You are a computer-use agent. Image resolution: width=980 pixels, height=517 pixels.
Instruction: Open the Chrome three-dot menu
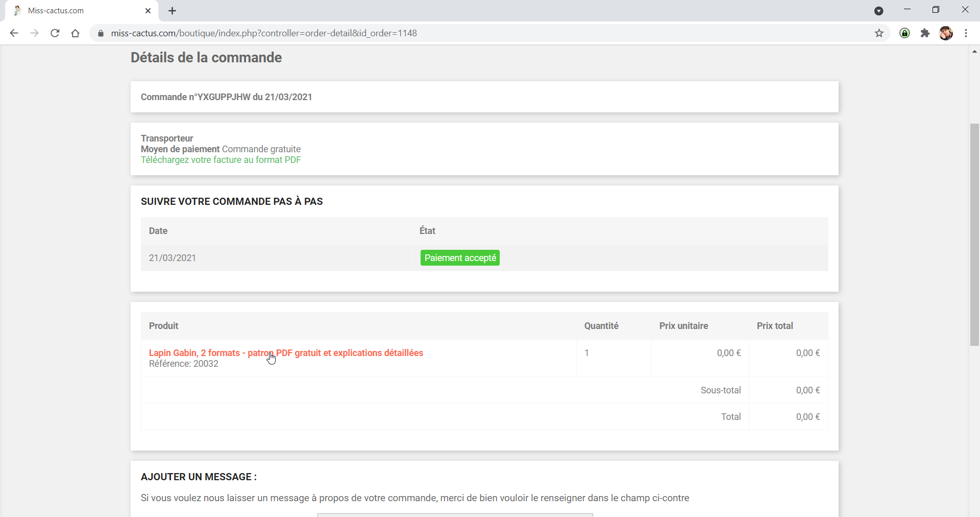tap(966, 33)
